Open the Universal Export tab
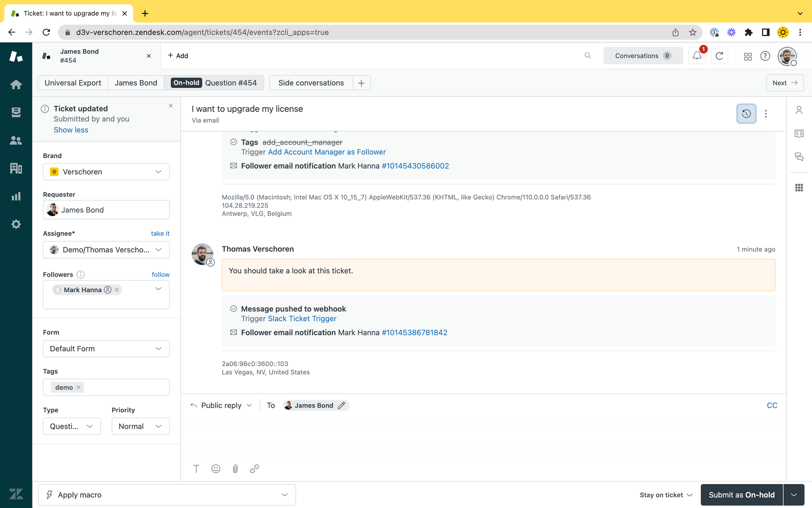 coord(73,83)
